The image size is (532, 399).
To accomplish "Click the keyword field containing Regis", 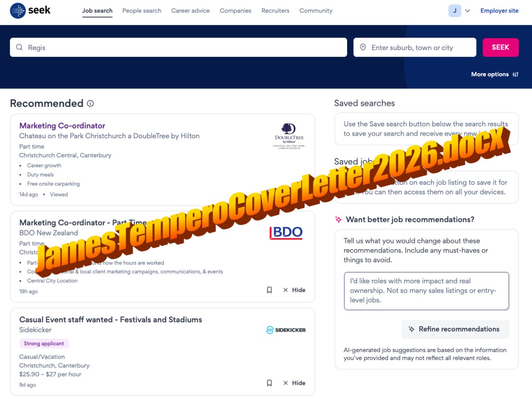I will pos(178,47).
